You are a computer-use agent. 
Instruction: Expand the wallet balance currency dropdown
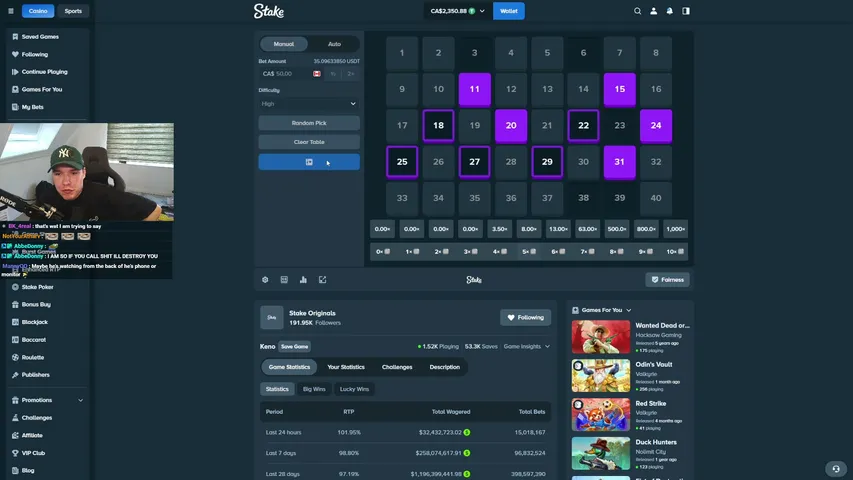click(457, 11)
